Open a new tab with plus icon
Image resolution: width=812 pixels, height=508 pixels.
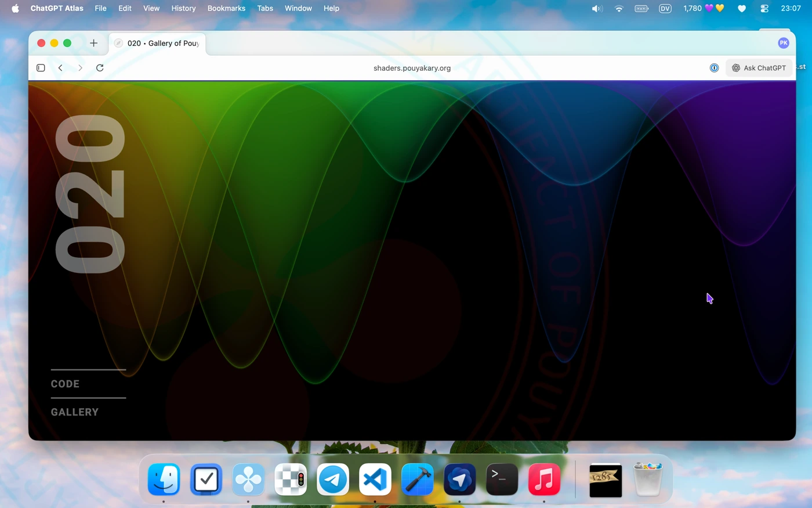tap(93, 43)
